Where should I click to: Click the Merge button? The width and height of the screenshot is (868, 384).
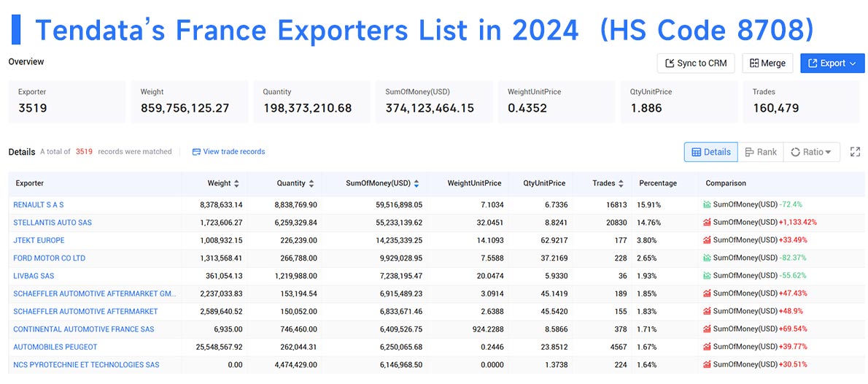tap(767, 64)
